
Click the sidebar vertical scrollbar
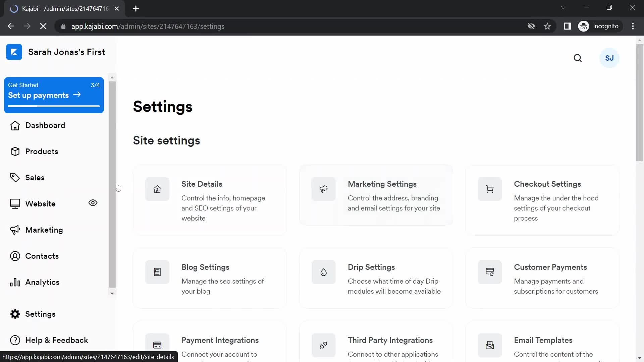[x=112, y=184]
